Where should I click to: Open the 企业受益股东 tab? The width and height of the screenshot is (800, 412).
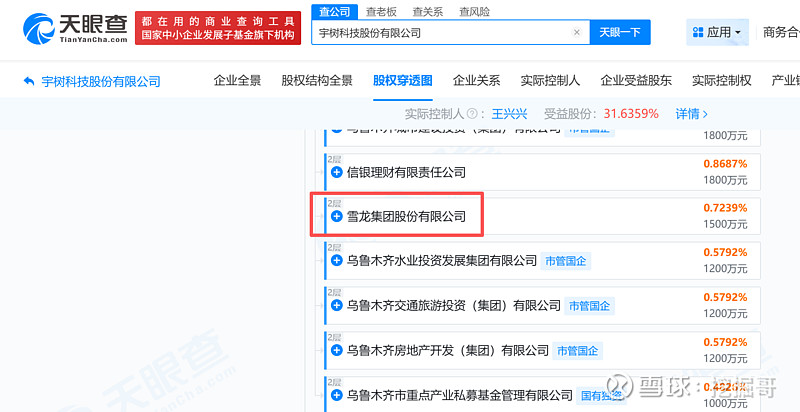click(636, 81)
